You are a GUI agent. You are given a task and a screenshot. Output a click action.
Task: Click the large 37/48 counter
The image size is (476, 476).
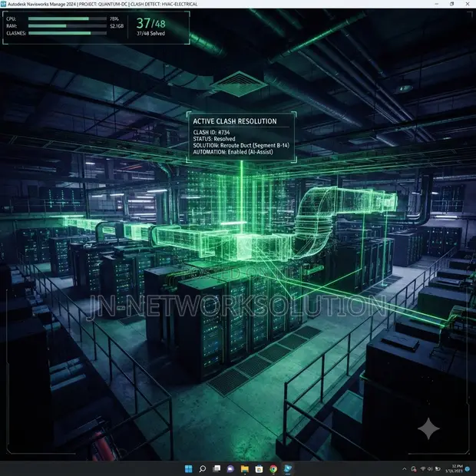coord(151,23)
